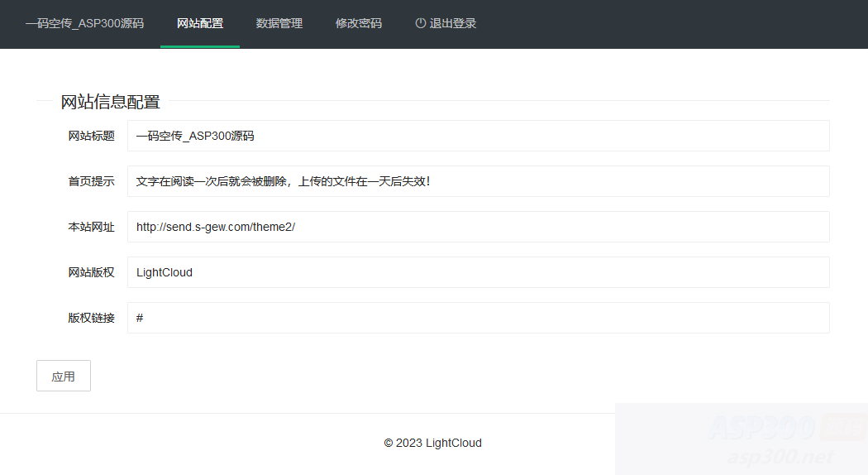This screenshot has height=475, width=868.
Task: Click the 网站版权 field containing LightCloud
Action: [478, 272]
